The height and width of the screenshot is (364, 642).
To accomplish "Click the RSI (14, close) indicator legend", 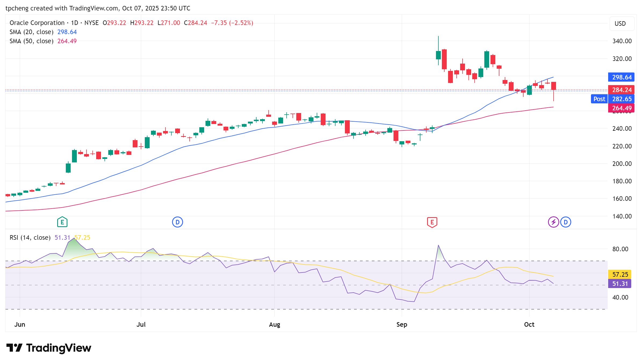I will coord(30,238).
